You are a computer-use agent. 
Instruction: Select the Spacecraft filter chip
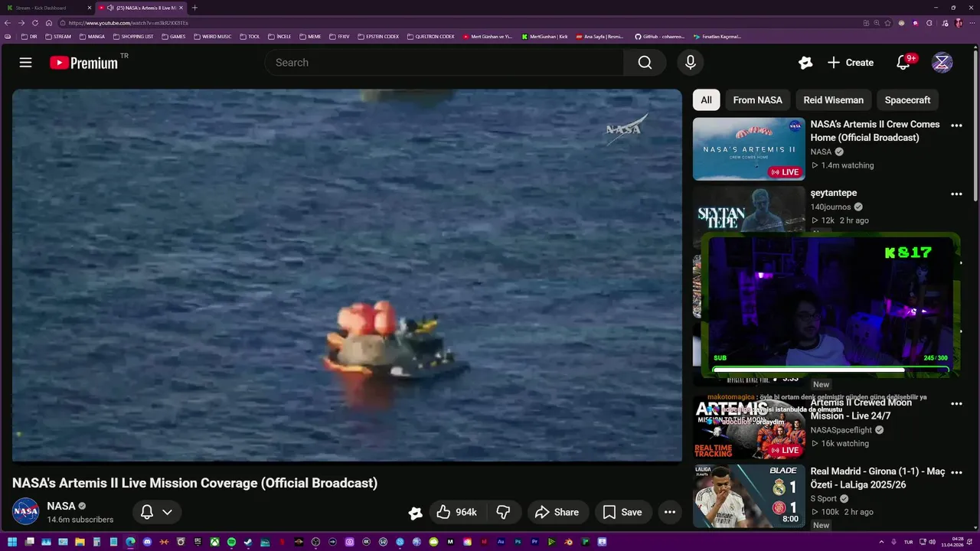[907, 100]
